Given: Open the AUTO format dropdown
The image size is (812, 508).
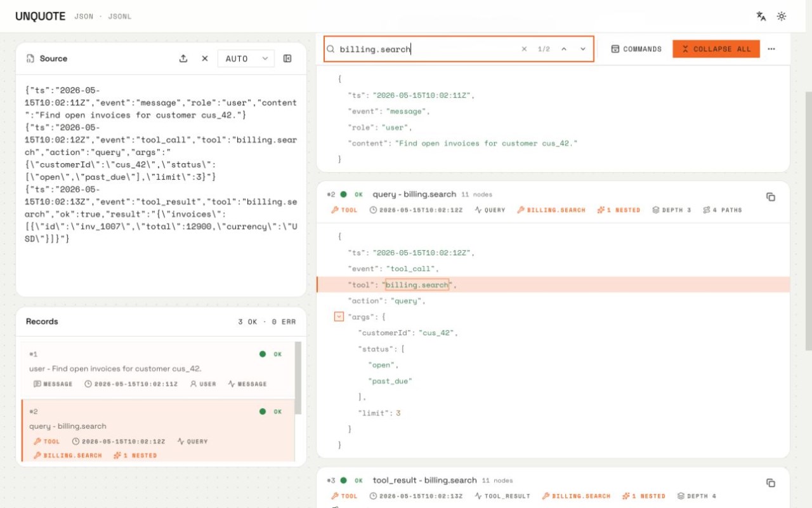Looking at the screenshot, I should [246, 58].
